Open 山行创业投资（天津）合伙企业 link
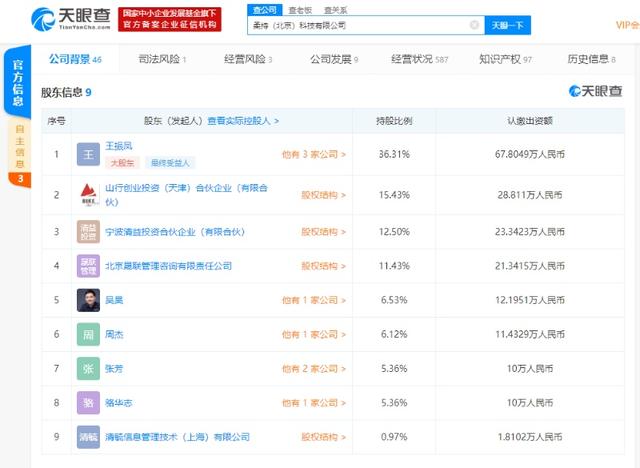Screen dimensions: 640x468 [x=186, y=195]
